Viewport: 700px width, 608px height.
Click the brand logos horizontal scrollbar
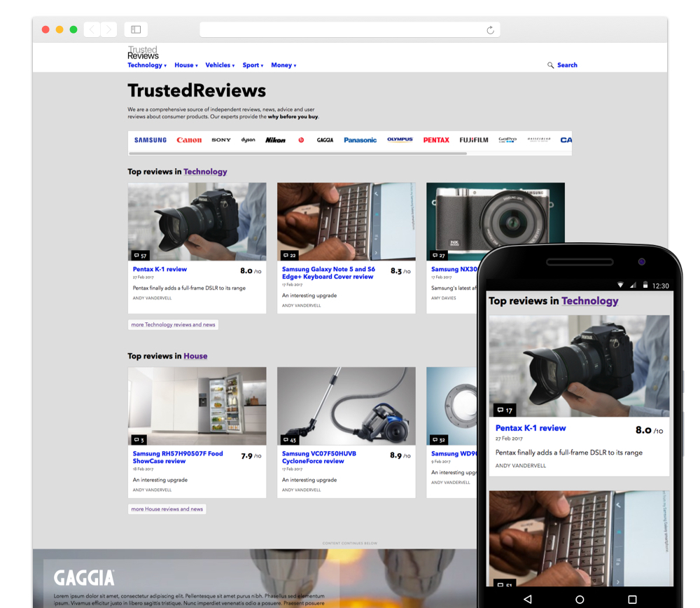(297, 153)
